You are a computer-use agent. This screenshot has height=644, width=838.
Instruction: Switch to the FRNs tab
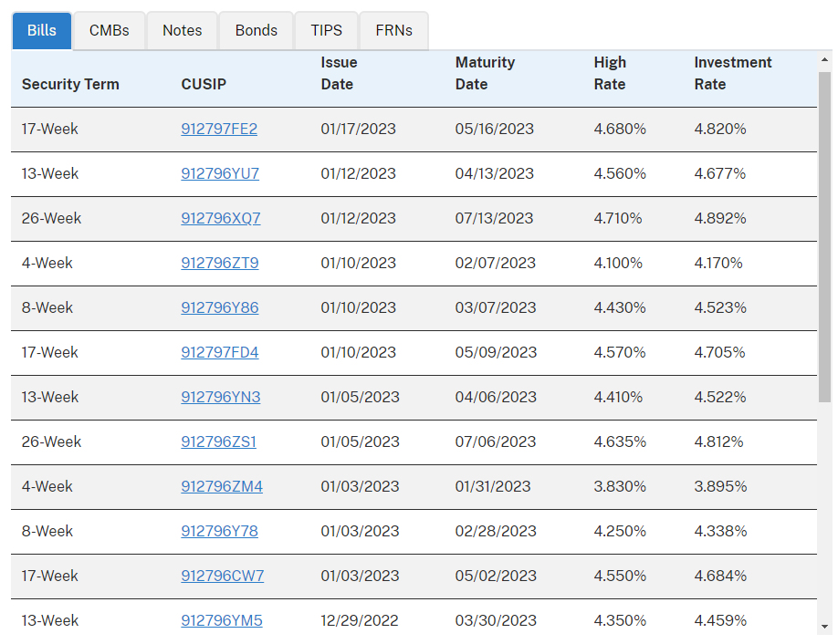pyautogui.click(x=393, y=30)
